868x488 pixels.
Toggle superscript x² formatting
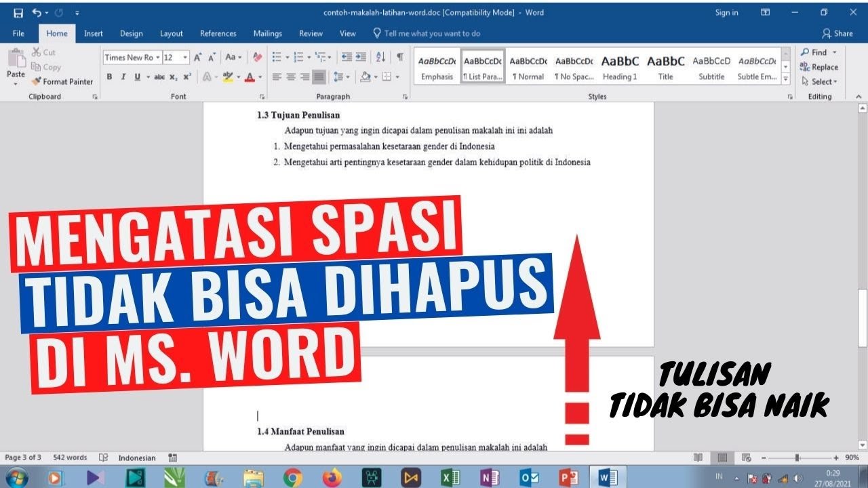click(x=187, y=77)
